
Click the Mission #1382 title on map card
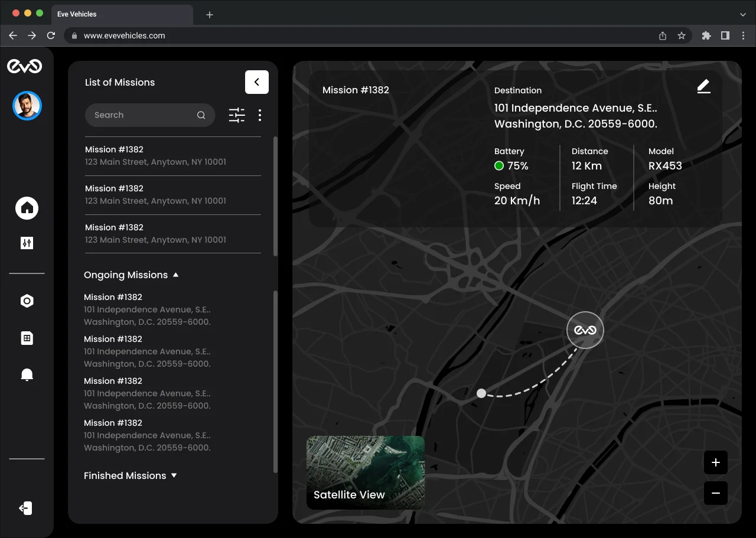[x=356, y=90]
